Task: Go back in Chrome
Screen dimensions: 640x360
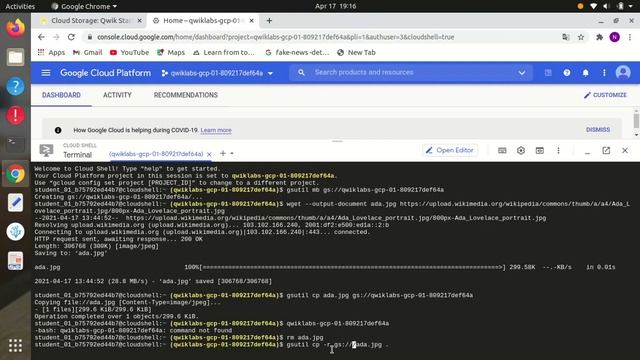Action: click(41, 37)
